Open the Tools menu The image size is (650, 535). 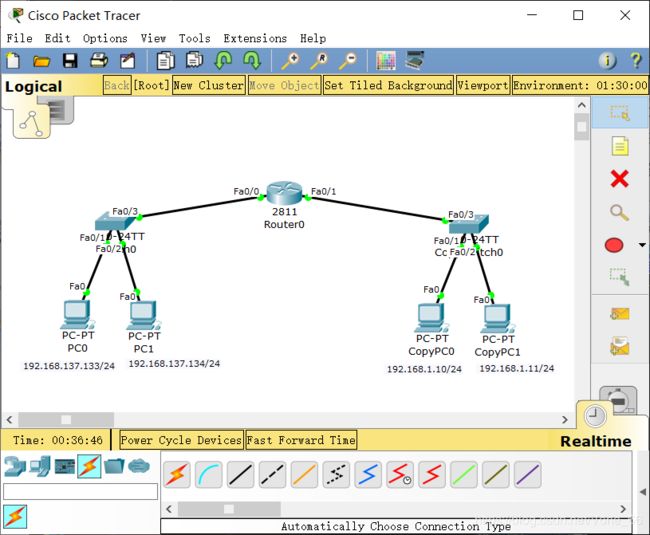(194, 38)
